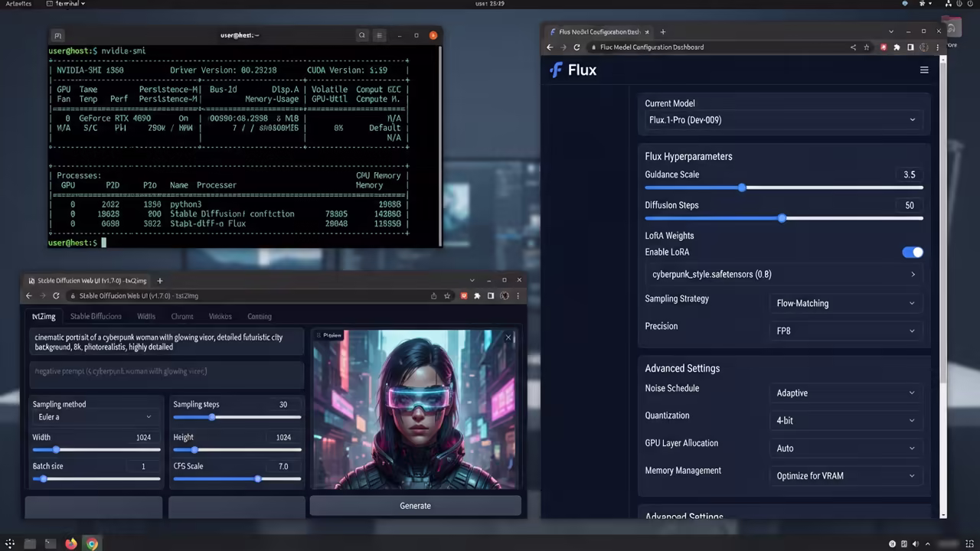Viewport: 980px width, 551px height.
Task: Open extensions puzzle icon in Stable Diffusion browser
Action: point(477,295)
